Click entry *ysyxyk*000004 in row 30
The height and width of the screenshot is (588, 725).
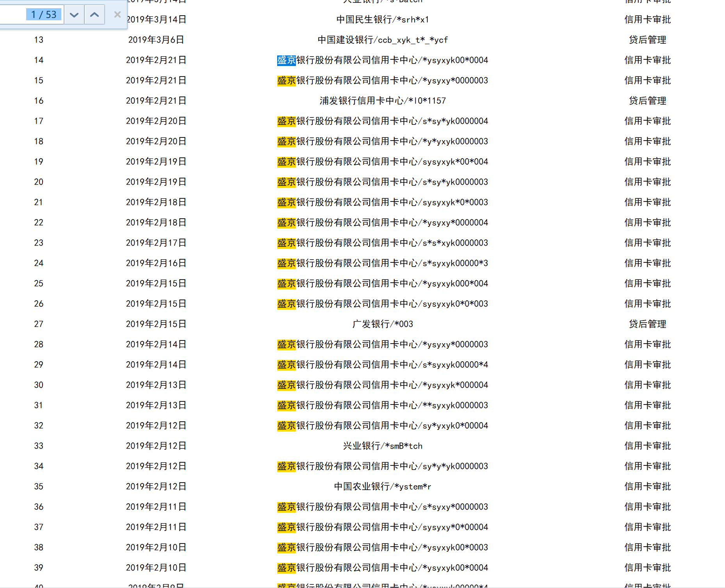click(383, 385)
